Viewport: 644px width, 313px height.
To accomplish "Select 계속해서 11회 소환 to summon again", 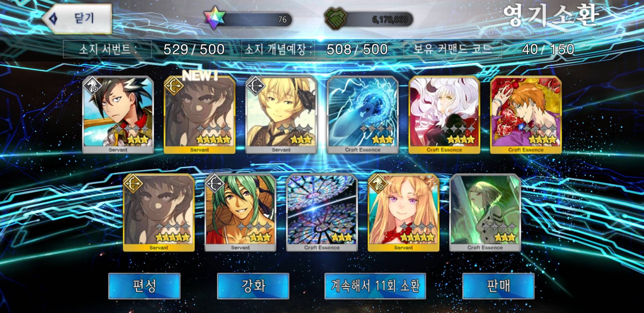I will [x=375, y=286].
